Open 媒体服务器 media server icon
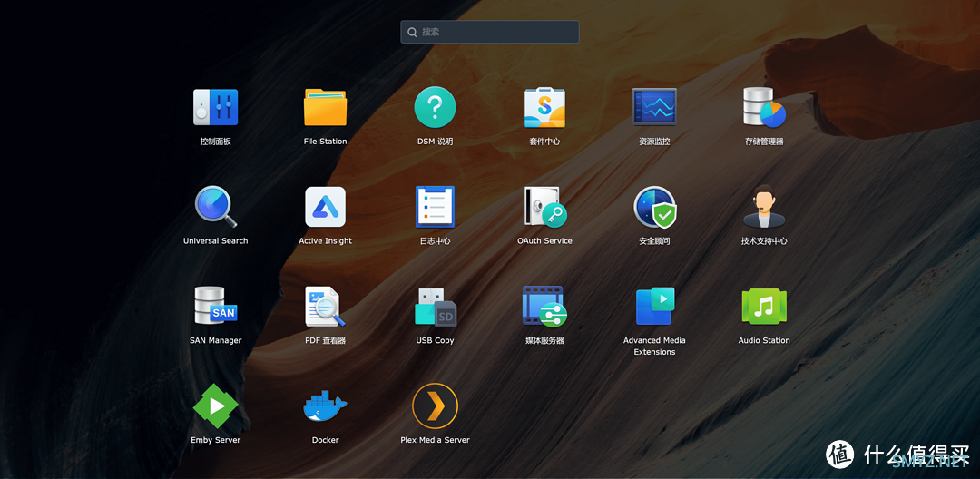 click(x=544, y=306)
